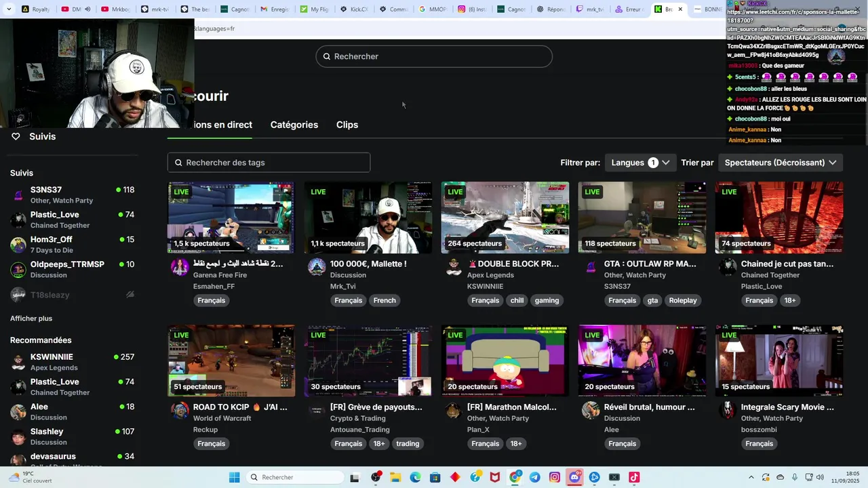Viewport: 868px width, 488px height.
Task: Click the trading tag
Action: pos(408,443)
